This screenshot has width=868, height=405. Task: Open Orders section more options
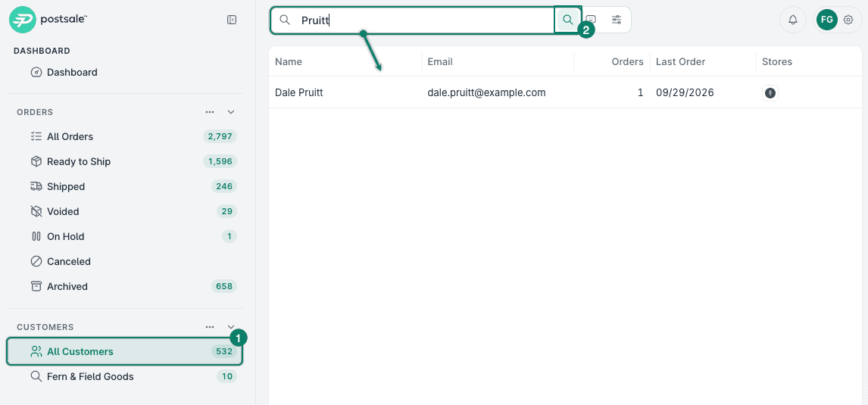pos(210,112)
